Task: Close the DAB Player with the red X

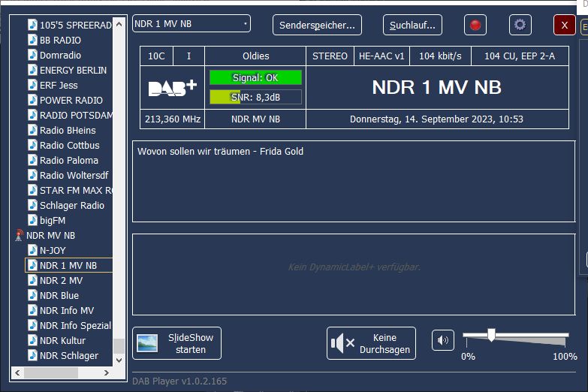Action: coord(565,25)
